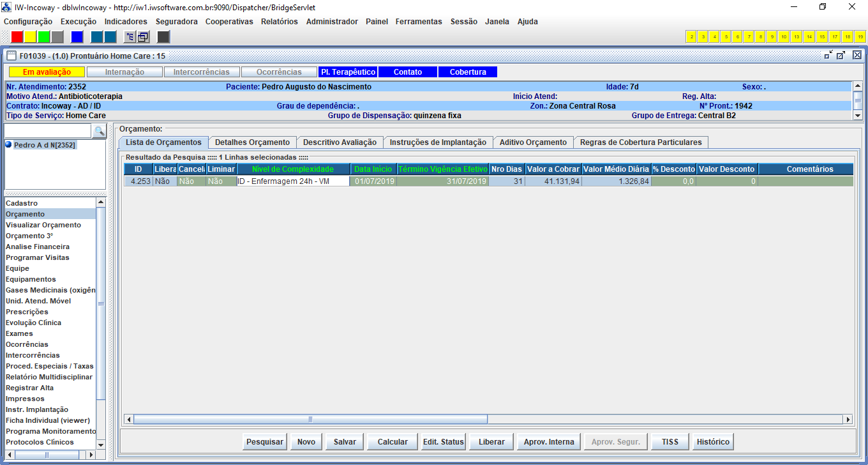Toggle the Cobertura status button
The image size is (868, 465).
pyautogui.click(x=468, y=72)
